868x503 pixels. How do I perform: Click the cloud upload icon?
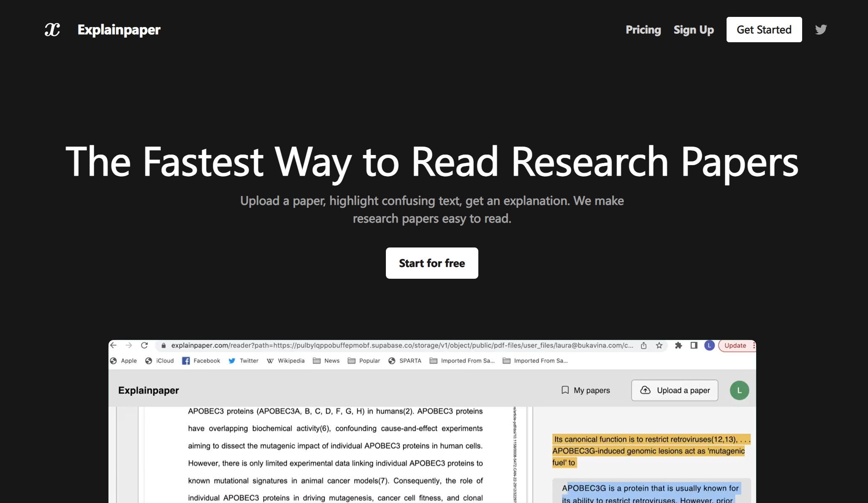pyautogui.click(x=645, y=390)
